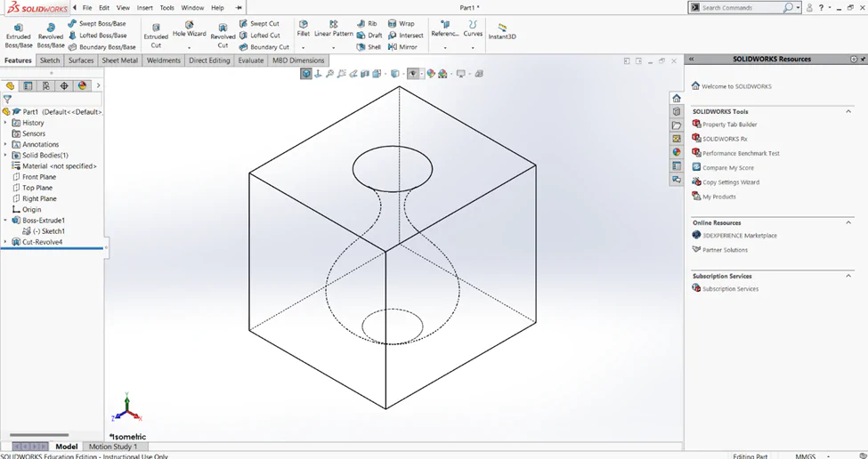Image resolution: width=868 pixels, height=459 pixels.
Task: Open the ConfigurationManager tab icon
Action: pyautogui.click(x=46, y=85)
